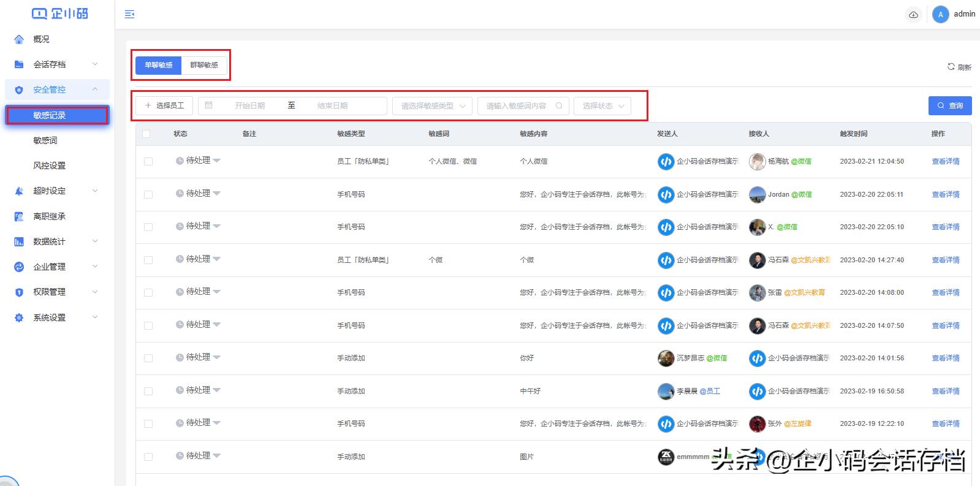The image size is (980, 486).
Task: Check the first row's checkbox
Action: click(x=148, y=162)
